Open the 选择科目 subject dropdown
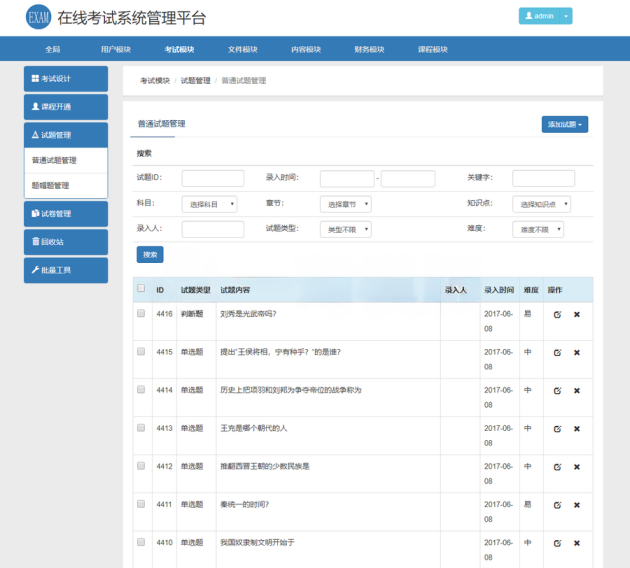Screen dimensions: 630x568 click(210, 204)
